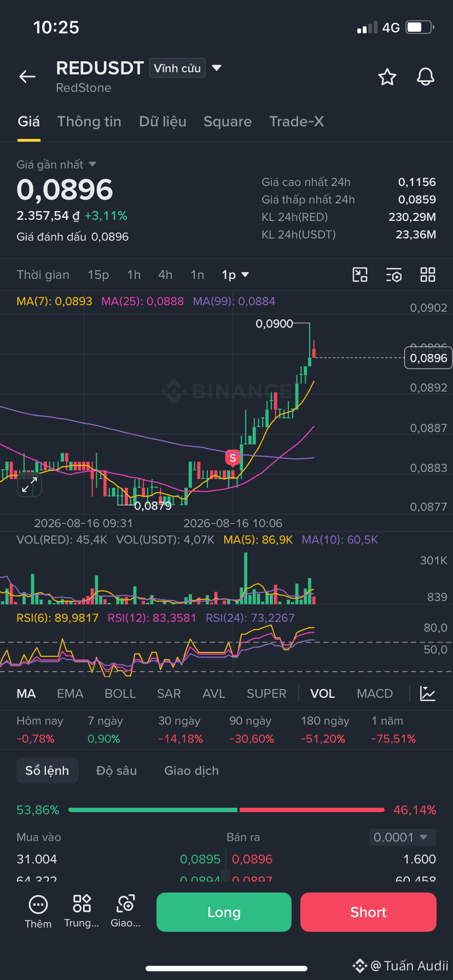Image resolution: width=453 pixels, height=980 pixels.
Task: Open the Dữ liệu tab
Action: 162,121
